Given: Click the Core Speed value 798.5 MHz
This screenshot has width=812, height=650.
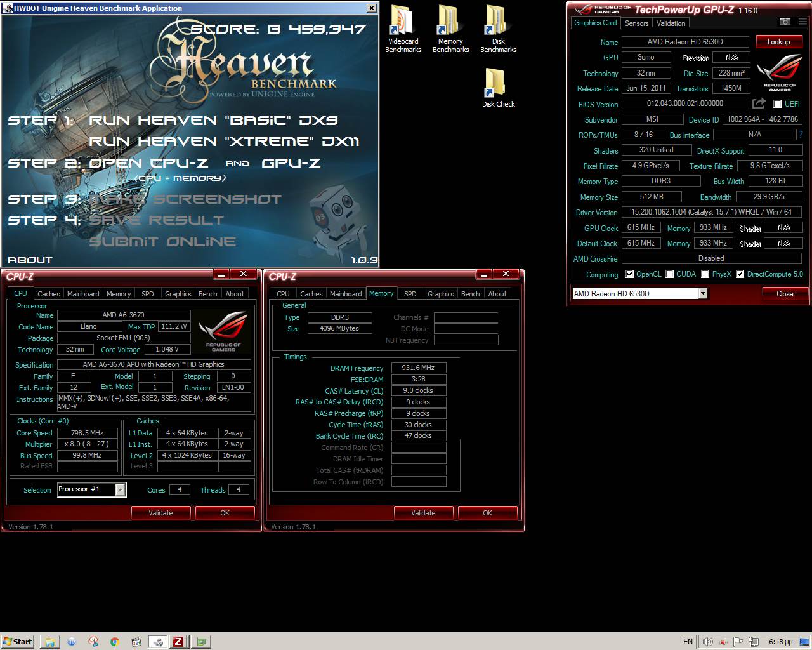Looking at the screenshot, I should pyautogui.click(x=88, y=433).
